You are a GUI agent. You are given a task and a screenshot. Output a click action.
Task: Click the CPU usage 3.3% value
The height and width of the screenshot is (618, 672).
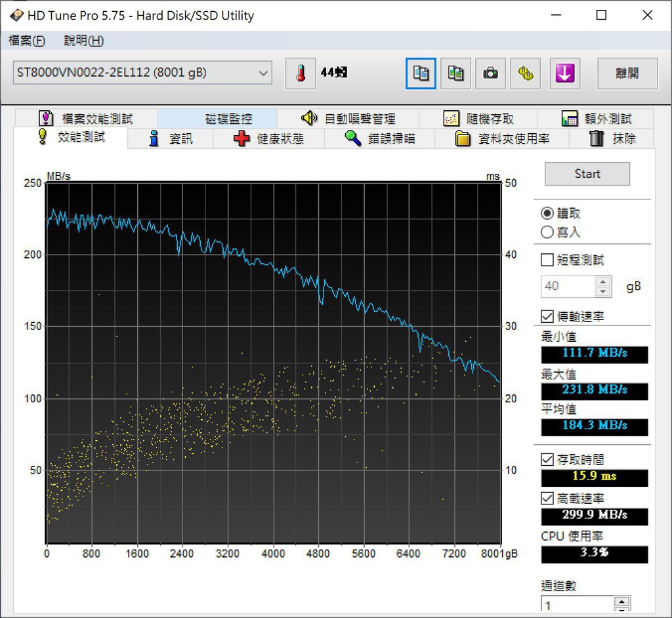pyautogui.click(x=595, y=553)
